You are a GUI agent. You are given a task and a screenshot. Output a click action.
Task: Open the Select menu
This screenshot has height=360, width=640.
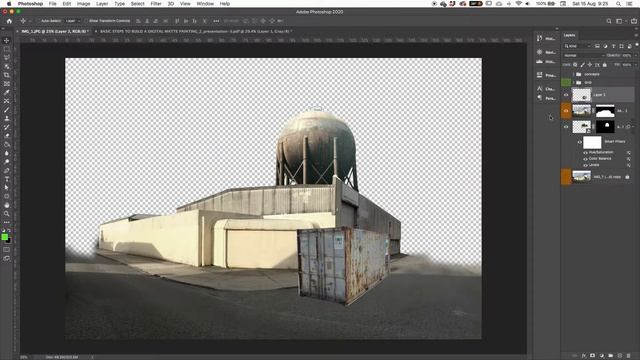click(138, 4)
